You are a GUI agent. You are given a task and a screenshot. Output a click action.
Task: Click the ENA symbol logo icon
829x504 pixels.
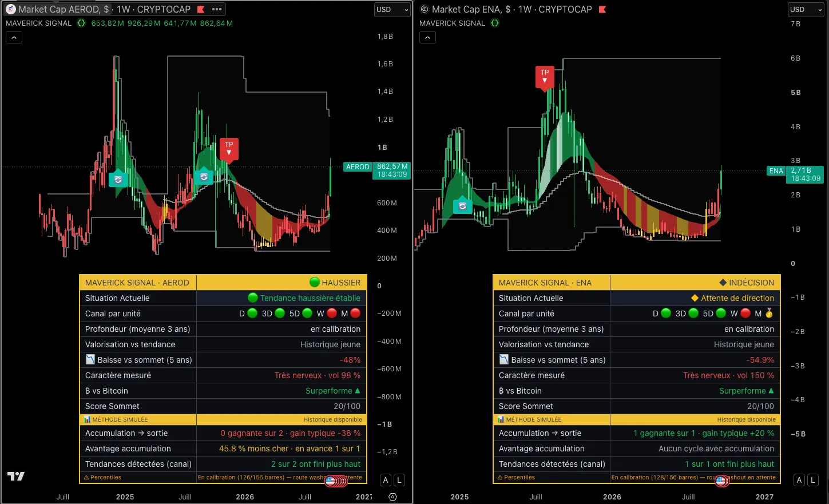tap(425, 9)
